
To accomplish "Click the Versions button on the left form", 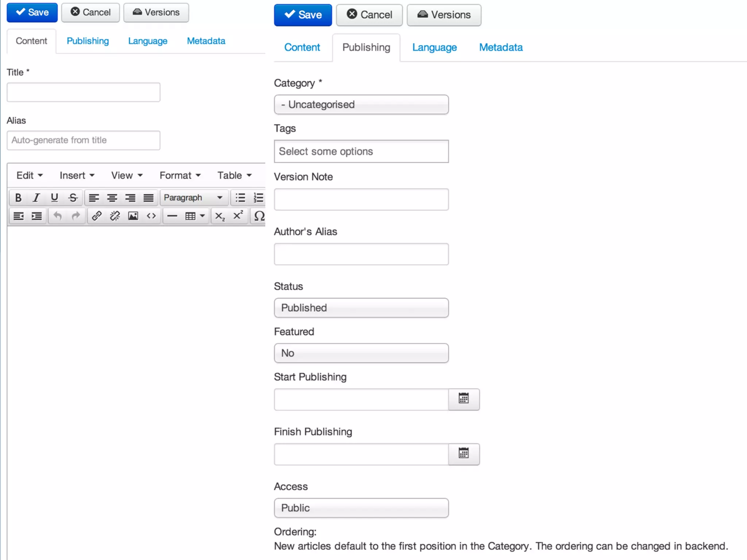I will point(156,12).
